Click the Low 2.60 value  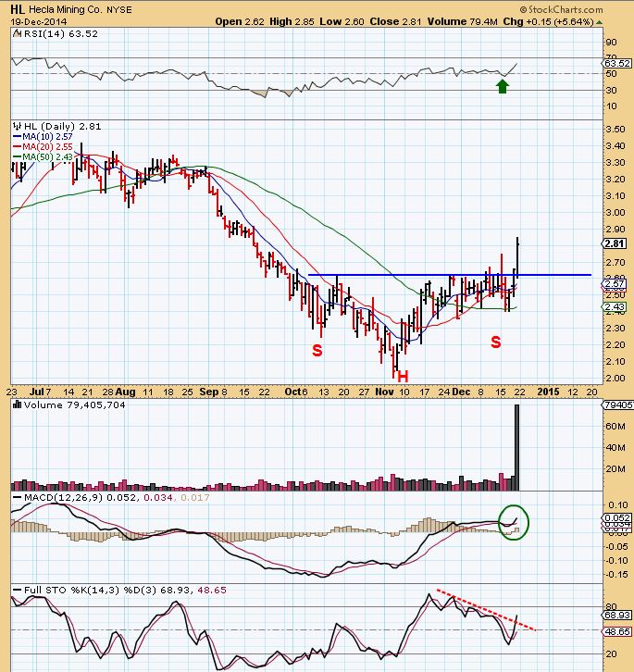pos(342,21)
